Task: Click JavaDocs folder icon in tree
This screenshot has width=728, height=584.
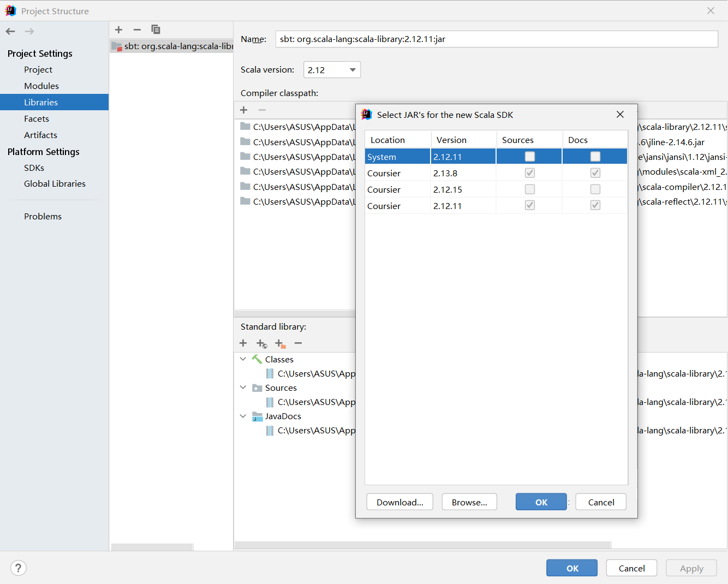Action: (x=257, y=416)
